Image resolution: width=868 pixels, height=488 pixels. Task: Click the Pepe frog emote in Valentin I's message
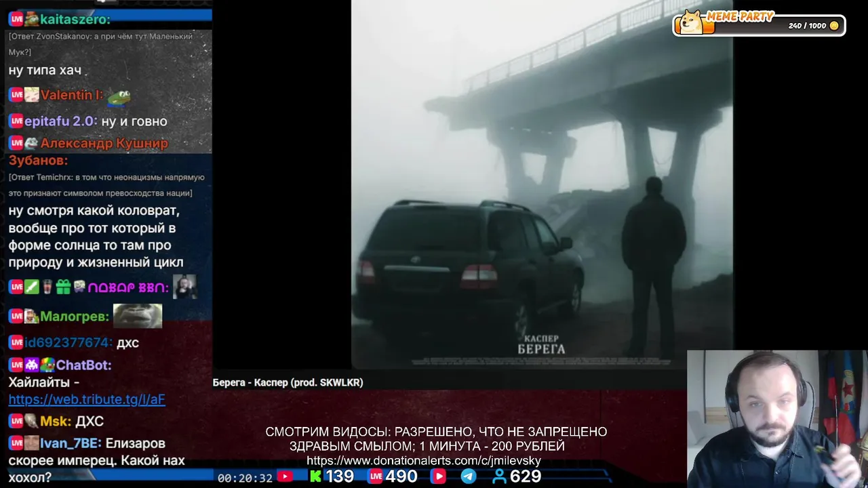point(119,98)
